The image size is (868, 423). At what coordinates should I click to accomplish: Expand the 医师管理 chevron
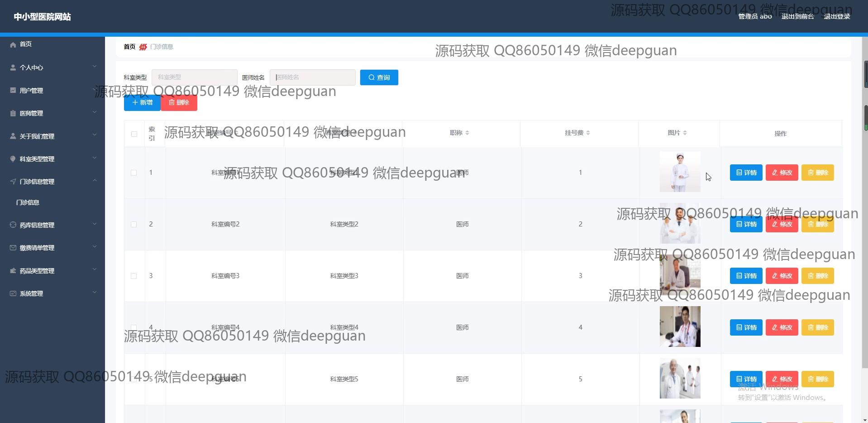95,112
